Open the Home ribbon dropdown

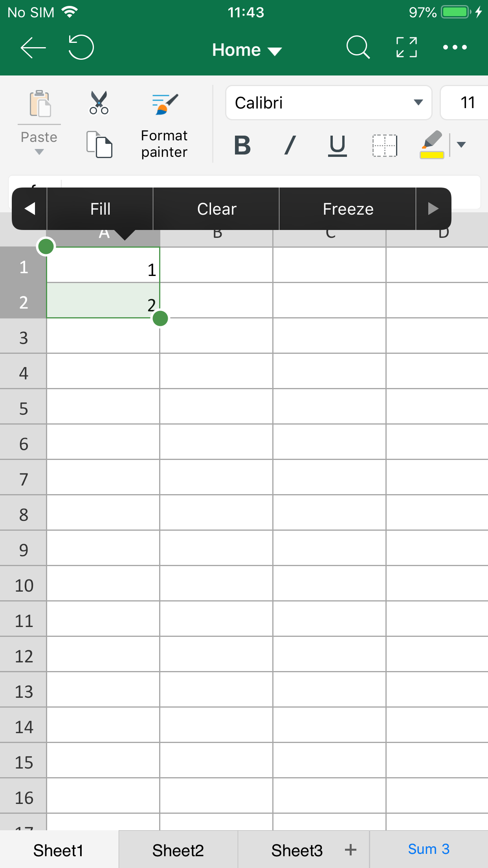246,50
